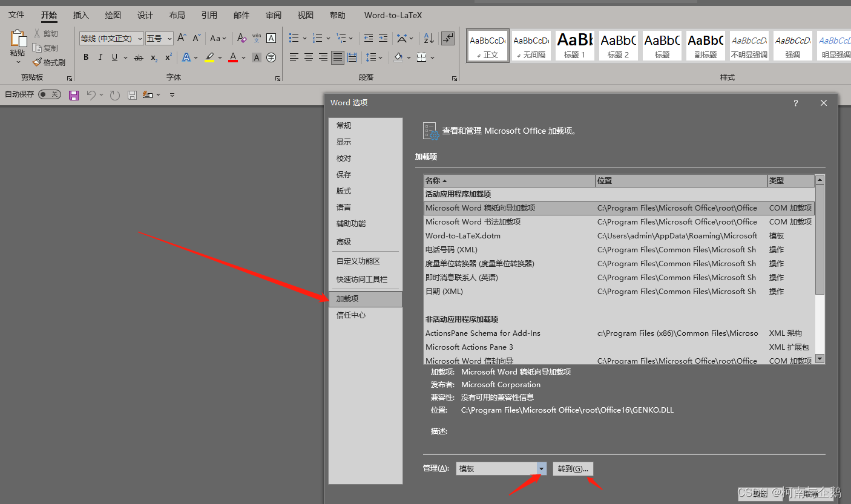The image size is (851, 504).
Task: Click the Phonetic Guide wén icon
Action: coord(257,38)
